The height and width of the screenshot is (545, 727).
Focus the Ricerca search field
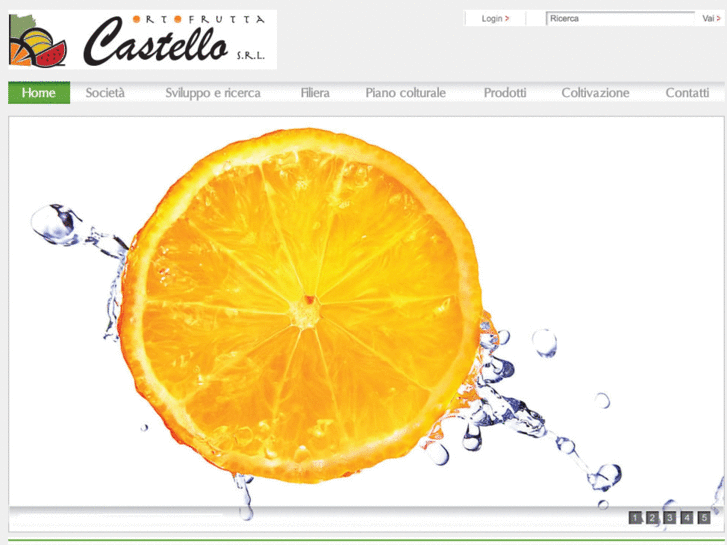point(620,19)
